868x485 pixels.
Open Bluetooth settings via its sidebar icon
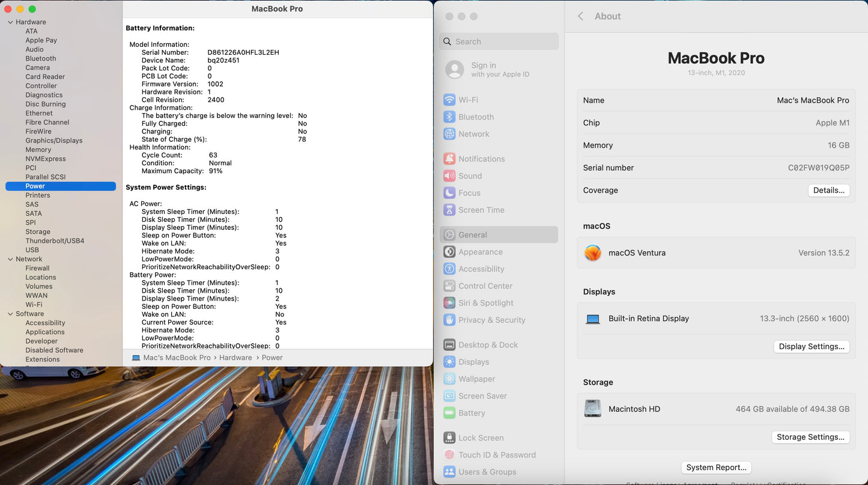pyautogui.click(x=449, y=117)
